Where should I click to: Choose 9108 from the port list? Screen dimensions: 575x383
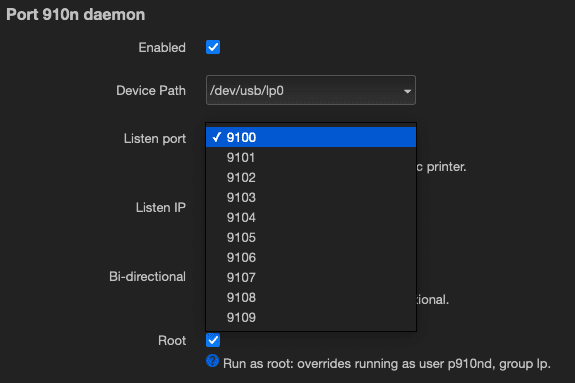311,298
